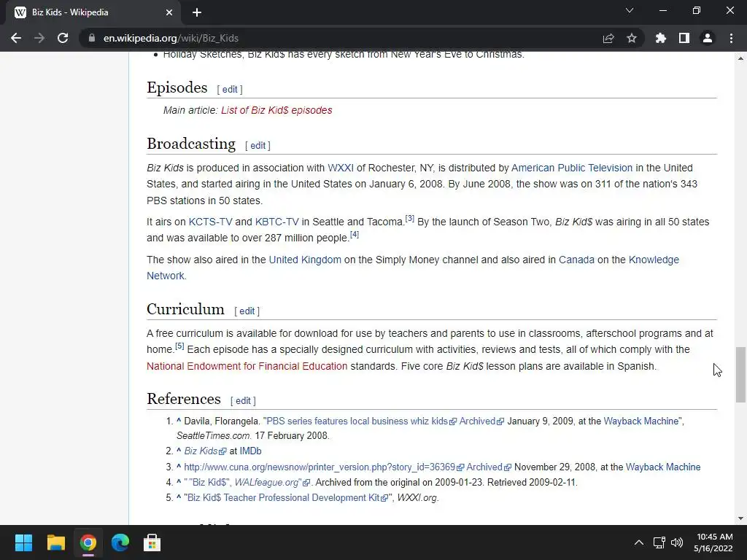
Task: Open National Endowment for Financial Education link
Action: coord(247,366)
